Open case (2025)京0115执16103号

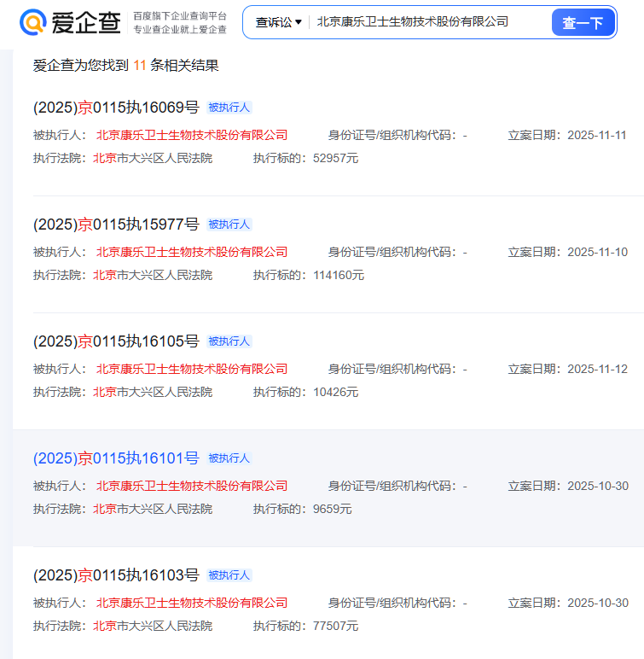click(x=116, y=575)
